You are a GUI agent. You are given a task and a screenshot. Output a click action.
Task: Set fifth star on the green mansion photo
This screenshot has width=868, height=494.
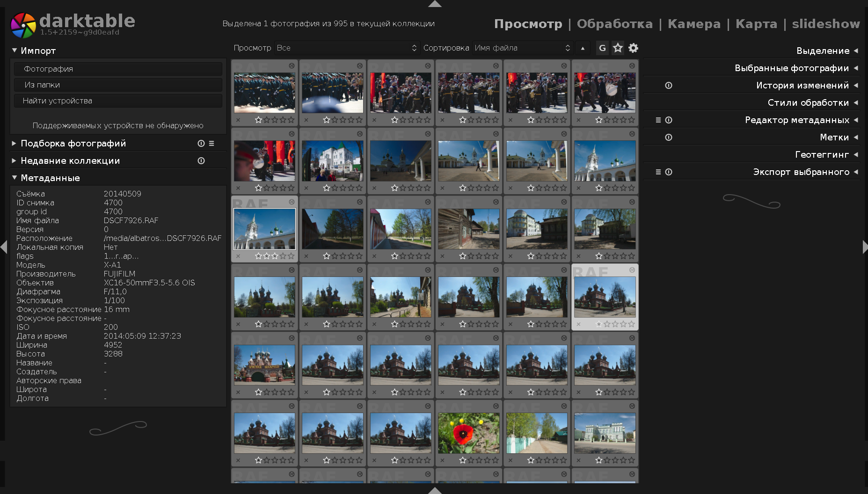coord(632,460)
